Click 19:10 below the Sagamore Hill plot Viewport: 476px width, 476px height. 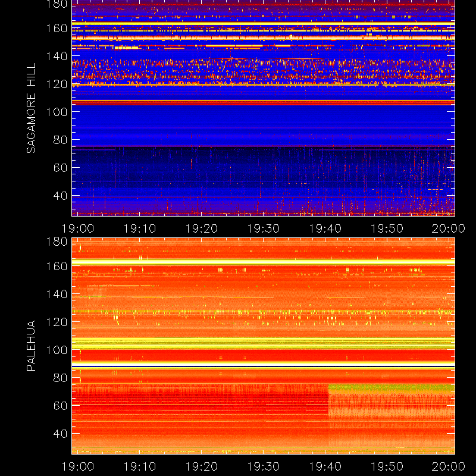pos(140,228)
